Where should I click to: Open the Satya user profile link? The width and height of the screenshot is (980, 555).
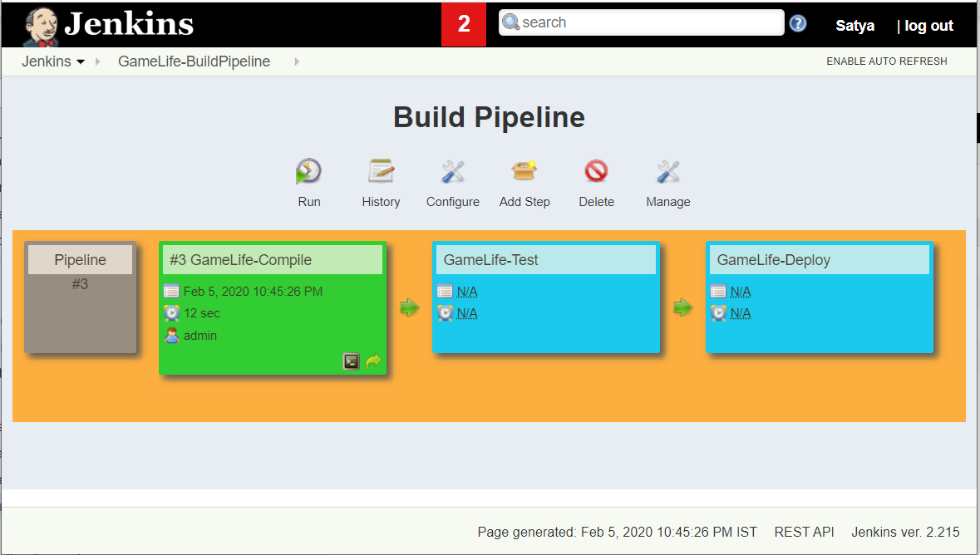pyautogui.click(x=854, y=26)
